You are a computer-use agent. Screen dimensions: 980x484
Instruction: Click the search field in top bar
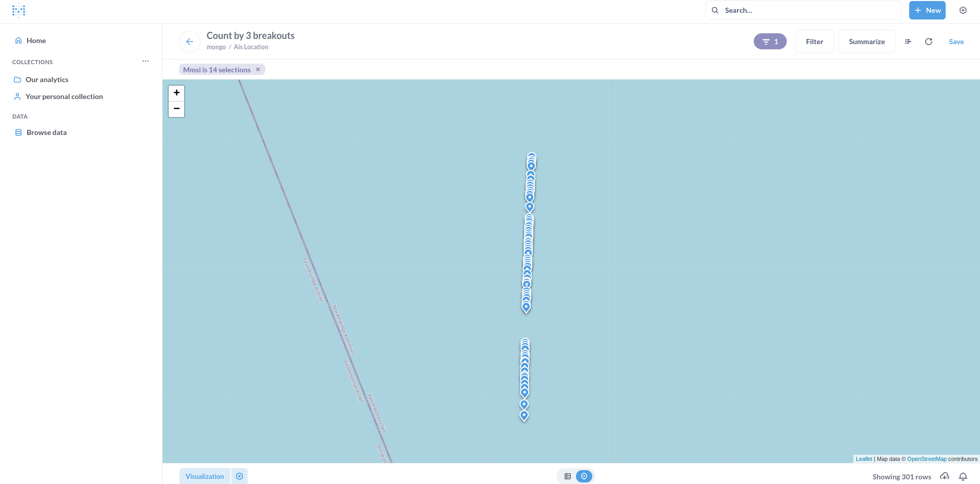pyautogui.click(x=803, y=10)
